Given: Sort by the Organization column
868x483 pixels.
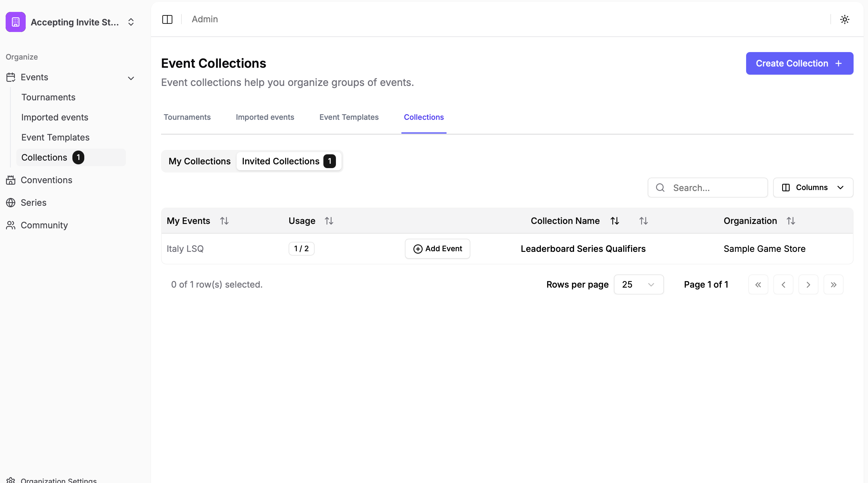Looking at the screenshot, I should tap(791, 221).
